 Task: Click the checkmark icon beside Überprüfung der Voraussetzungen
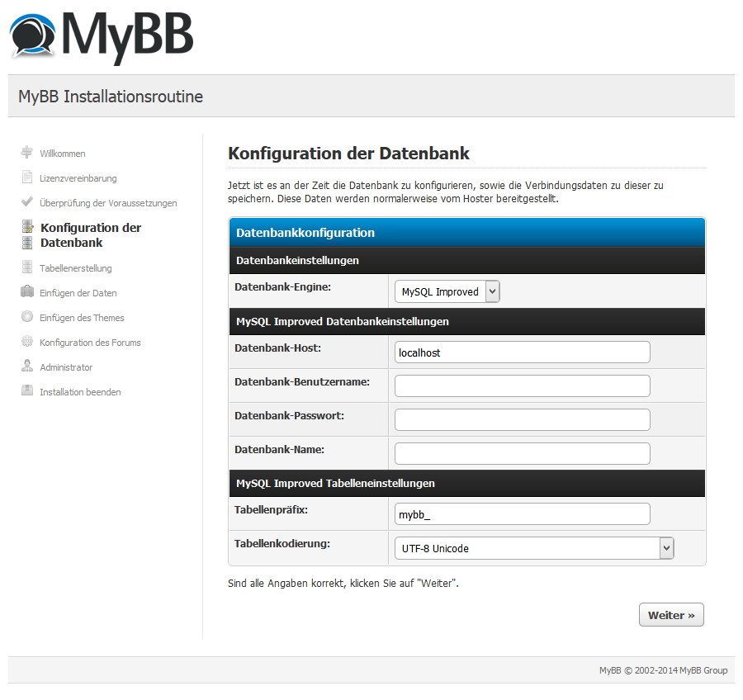point(27,202)
